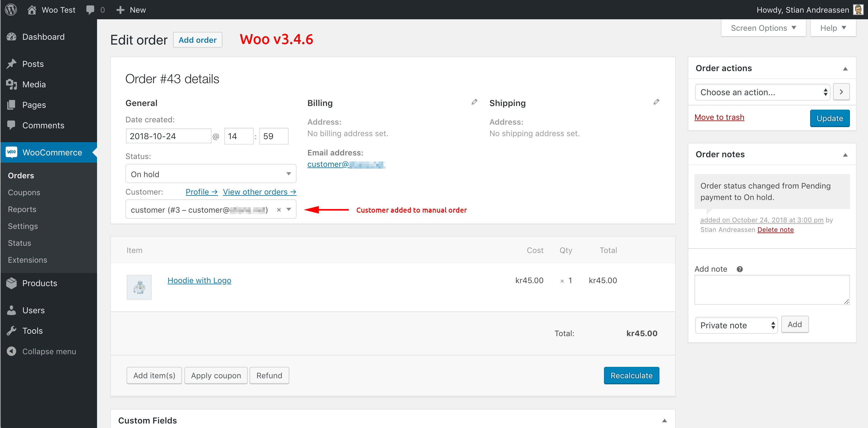The image size is (868, 428).
Task: Click the Date created input field
Action: pos(168,136)
